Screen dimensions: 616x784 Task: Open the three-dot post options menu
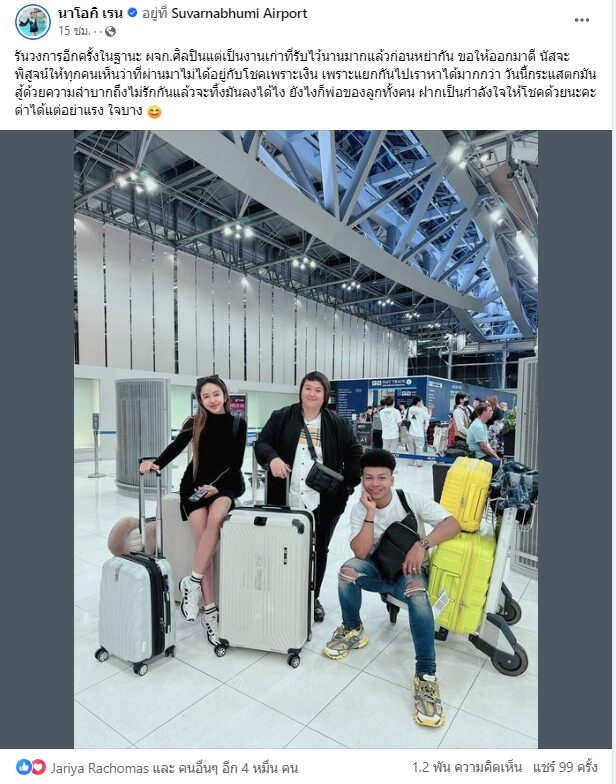[x=582, y=20]
